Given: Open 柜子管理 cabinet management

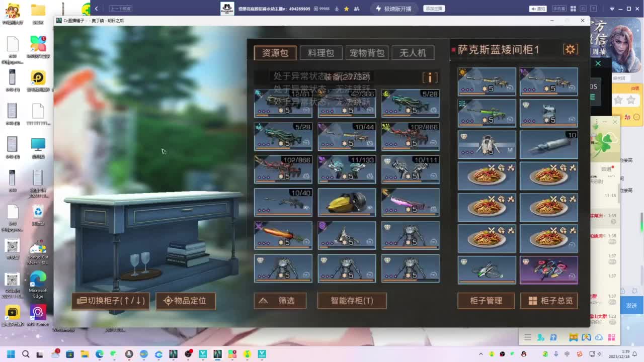Looking at the screenshot, I should (x=486, y=301).
